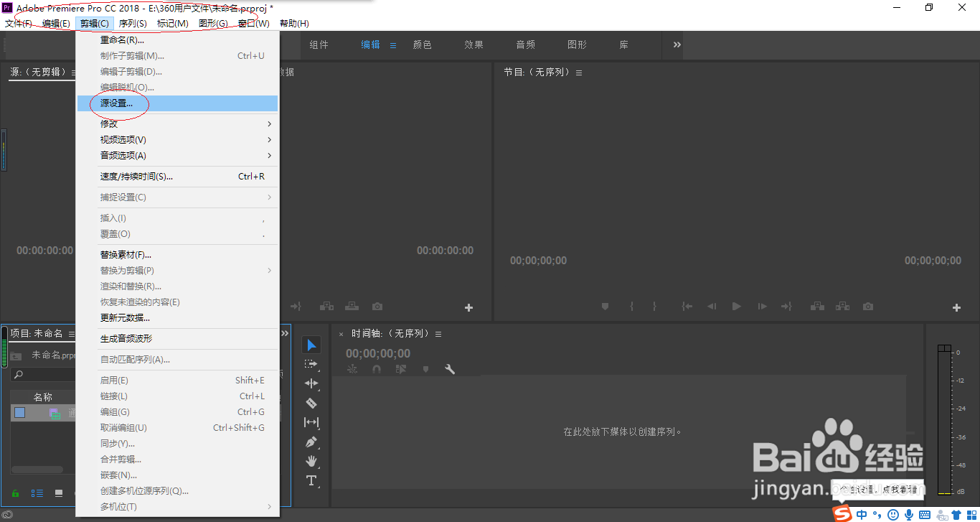Open the 视频选项(V) submenu

tap(177, 139)
